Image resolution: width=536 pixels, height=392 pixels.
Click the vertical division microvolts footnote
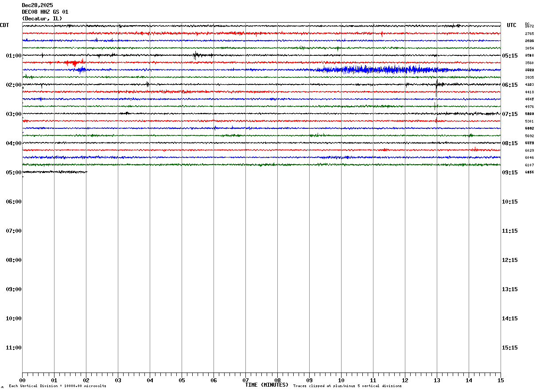(x=58, y=386)
